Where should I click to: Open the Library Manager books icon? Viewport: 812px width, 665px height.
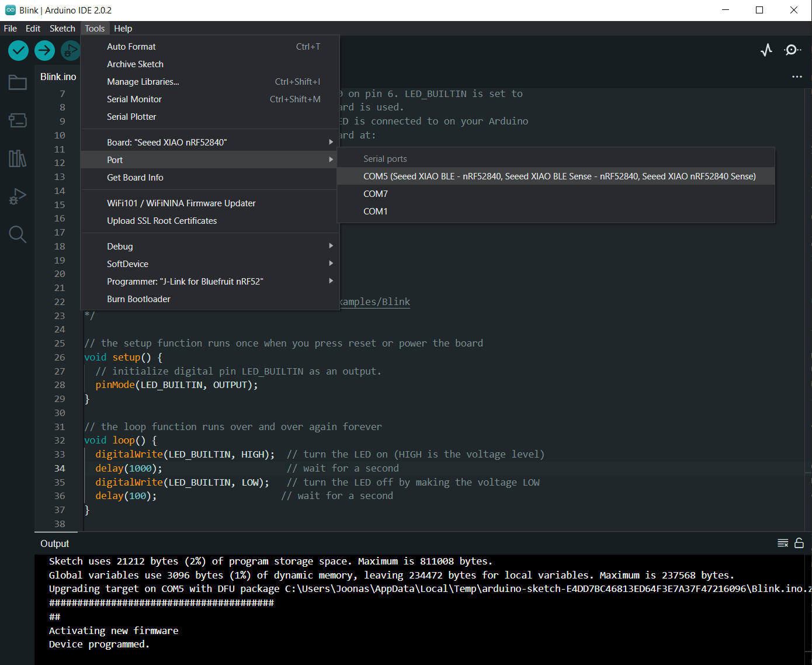[x=18, y=158]
